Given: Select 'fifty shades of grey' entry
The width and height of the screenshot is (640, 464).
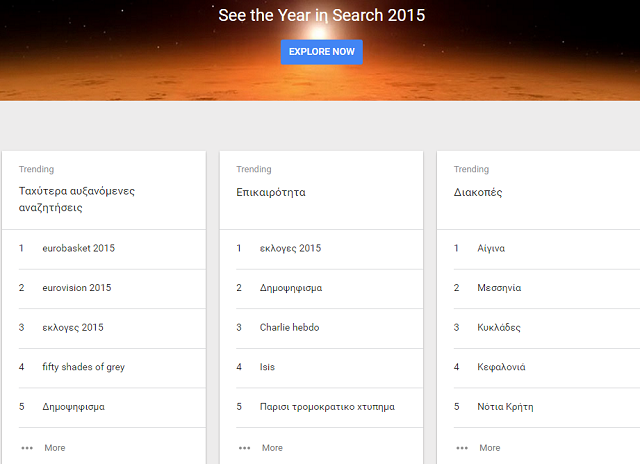Looking at the screenshot, I should 84,367.
